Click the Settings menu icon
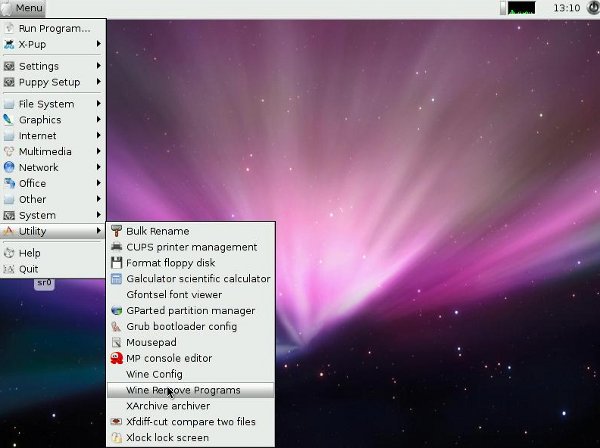This screenshot has width=600, height=448. click(9, 66)
